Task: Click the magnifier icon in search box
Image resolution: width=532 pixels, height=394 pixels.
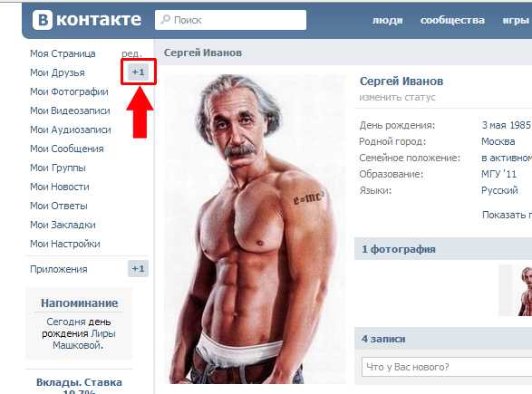Action: [166, 19]
